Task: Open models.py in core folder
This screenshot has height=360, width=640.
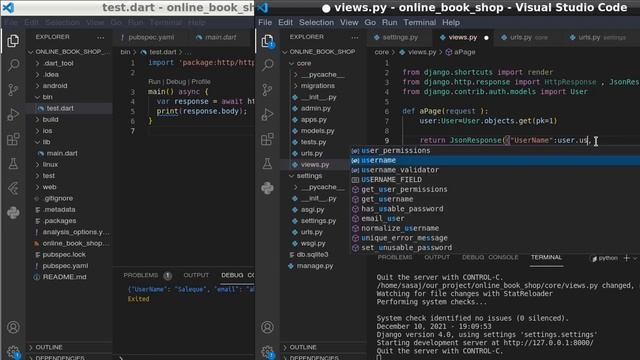Action: point(317,131)
